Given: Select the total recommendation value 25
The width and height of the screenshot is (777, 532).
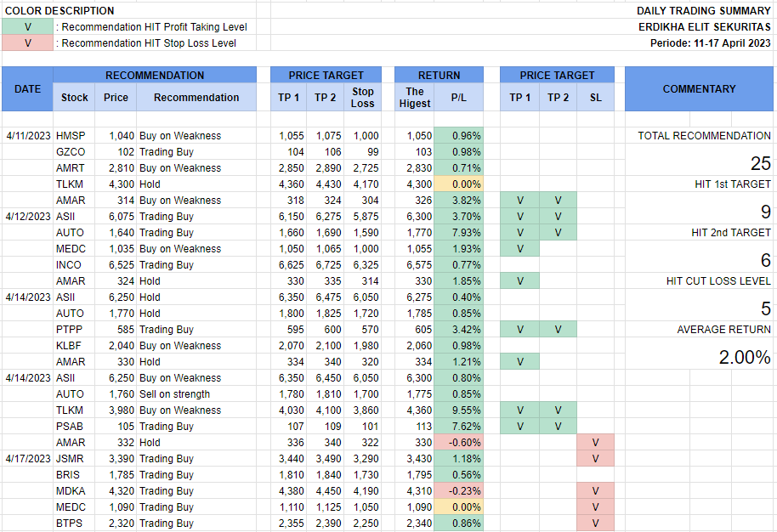Looking at the screenshot, I should point(760,164).
